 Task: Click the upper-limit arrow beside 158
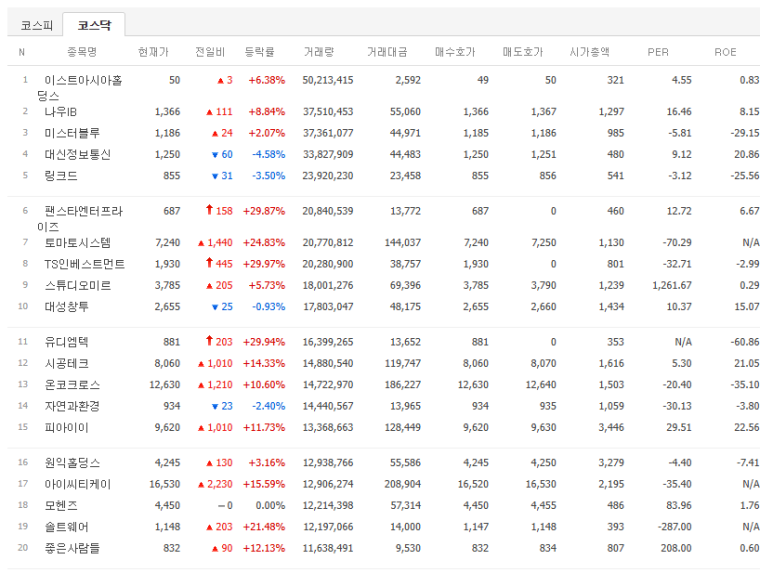[210, 210]
